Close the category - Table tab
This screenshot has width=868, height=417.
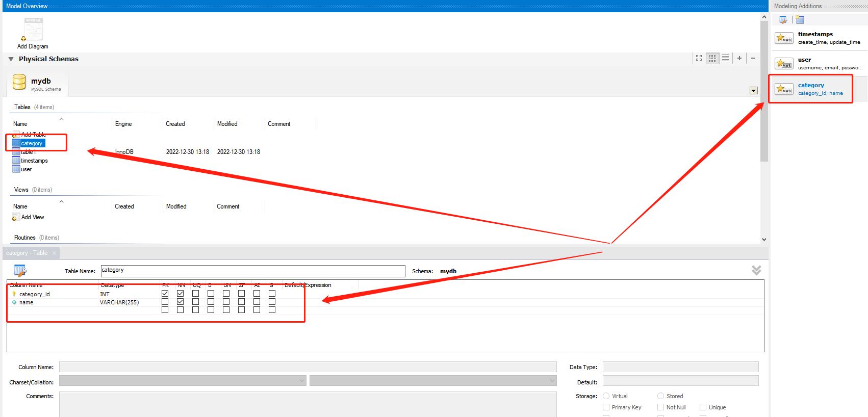click(54, 253)
